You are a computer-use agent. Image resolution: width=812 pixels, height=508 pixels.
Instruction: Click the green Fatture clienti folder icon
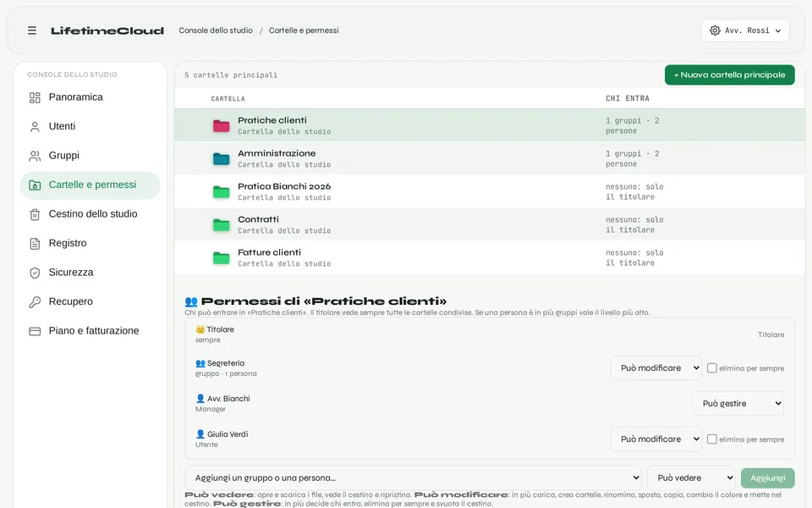tap(221, 257)
